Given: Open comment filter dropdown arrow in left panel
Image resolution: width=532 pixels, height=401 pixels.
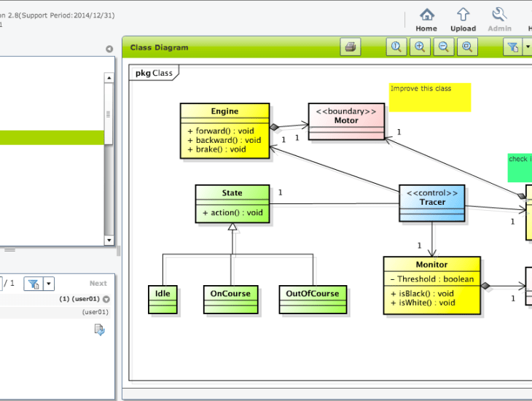Looking at the screenshot, I should pos(49,284).
